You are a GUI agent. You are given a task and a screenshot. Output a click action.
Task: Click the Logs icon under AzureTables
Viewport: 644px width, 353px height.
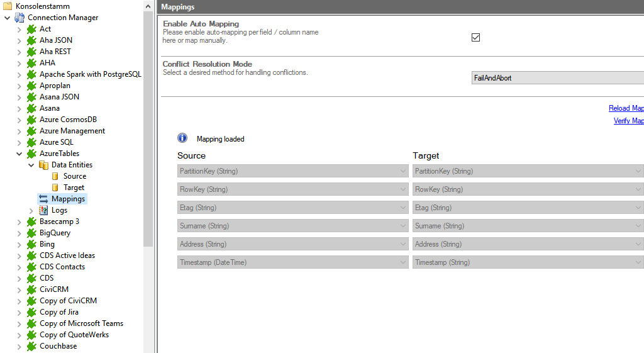[x=43, y=210]
